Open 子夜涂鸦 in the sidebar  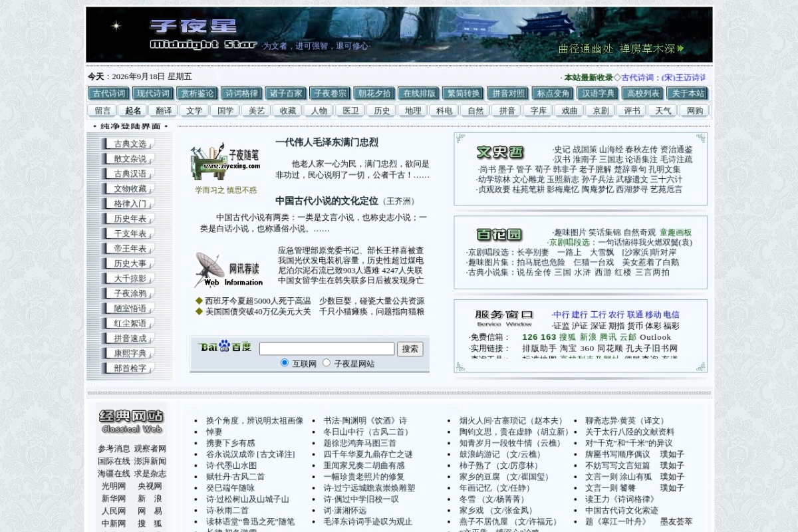129,293
